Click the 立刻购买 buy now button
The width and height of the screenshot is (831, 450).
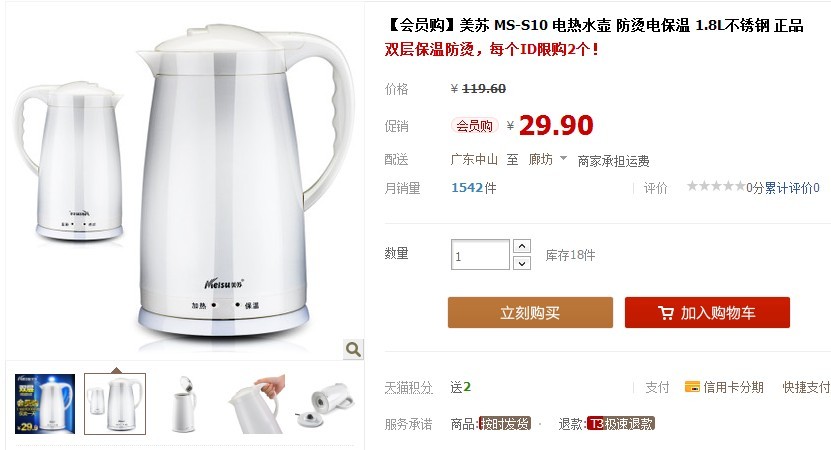tap(530, 312)
